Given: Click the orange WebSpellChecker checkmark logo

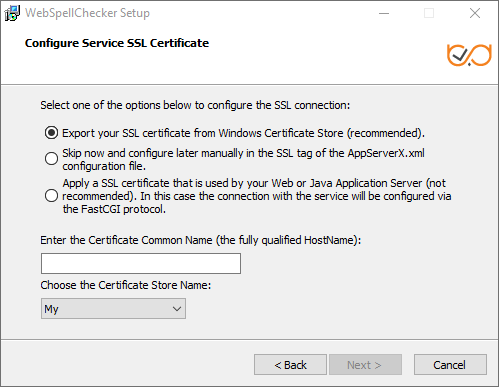Looking at the screenshot, I should tap(469, 55).
